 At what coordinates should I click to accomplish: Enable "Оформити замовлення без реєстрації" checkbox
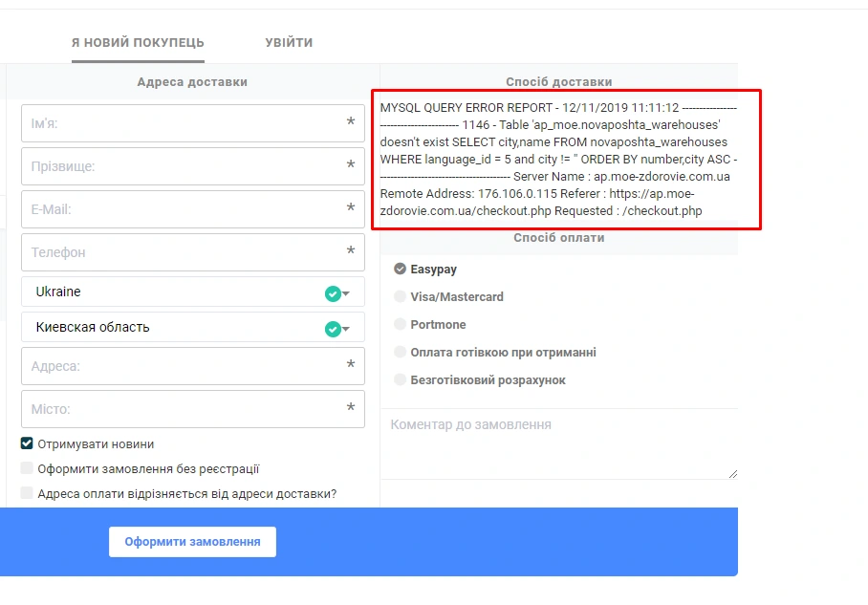tap(28, 468)
